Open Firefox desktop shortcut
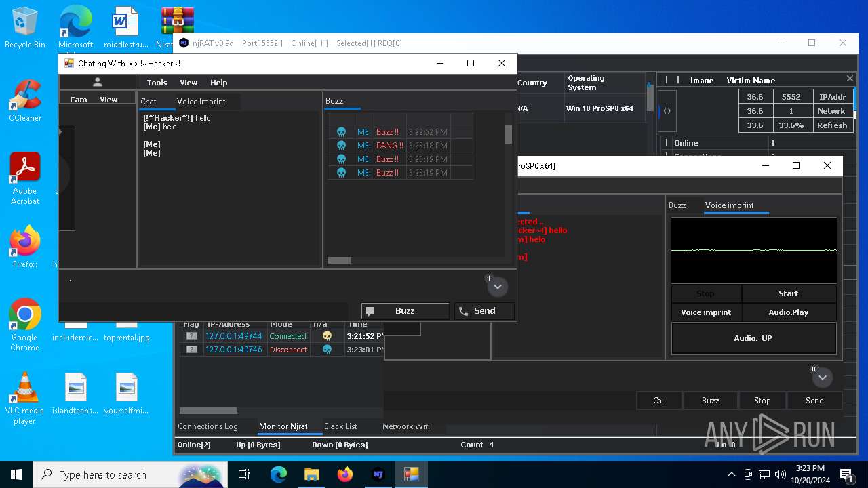Viewport: 868px width, 488px height. pyautogui.click(x=25, y=247)
